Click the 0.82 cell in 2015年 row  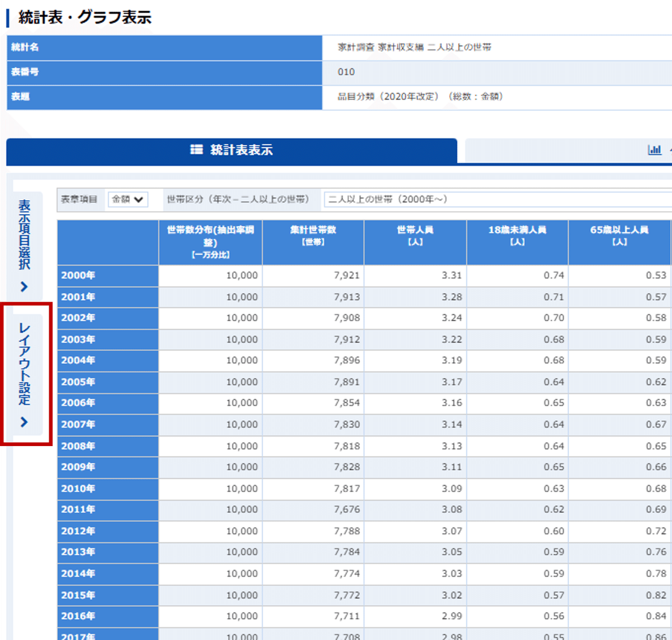tap(620, 595)
